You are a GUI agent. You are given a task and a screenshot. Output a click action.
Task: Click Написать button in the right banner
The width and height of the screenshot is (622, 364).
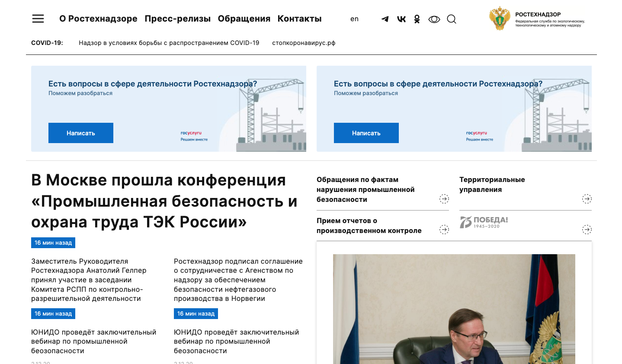[x=366, y=133]
